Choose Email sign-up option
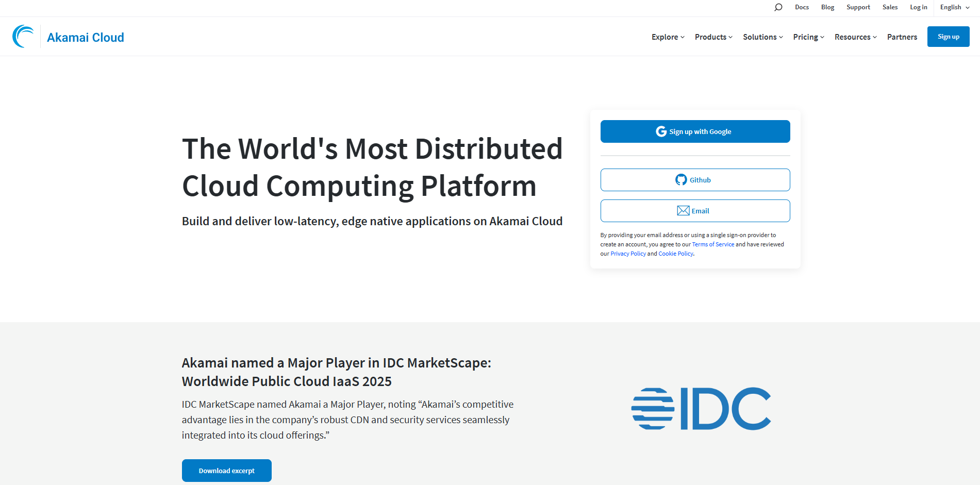The height and width of the screenshot is (485, 980). click(x=695, y=211)
